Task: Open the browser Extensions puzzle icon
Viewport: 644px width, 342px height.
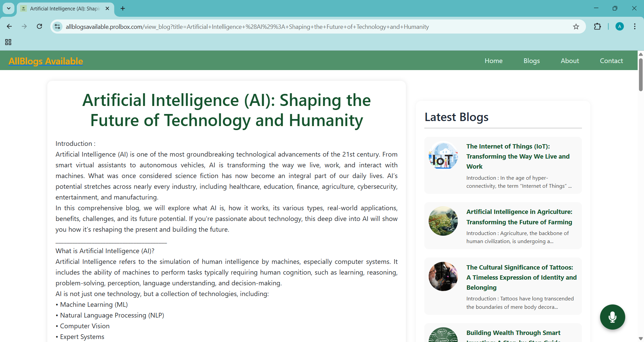Action: [x=597, y=27]
